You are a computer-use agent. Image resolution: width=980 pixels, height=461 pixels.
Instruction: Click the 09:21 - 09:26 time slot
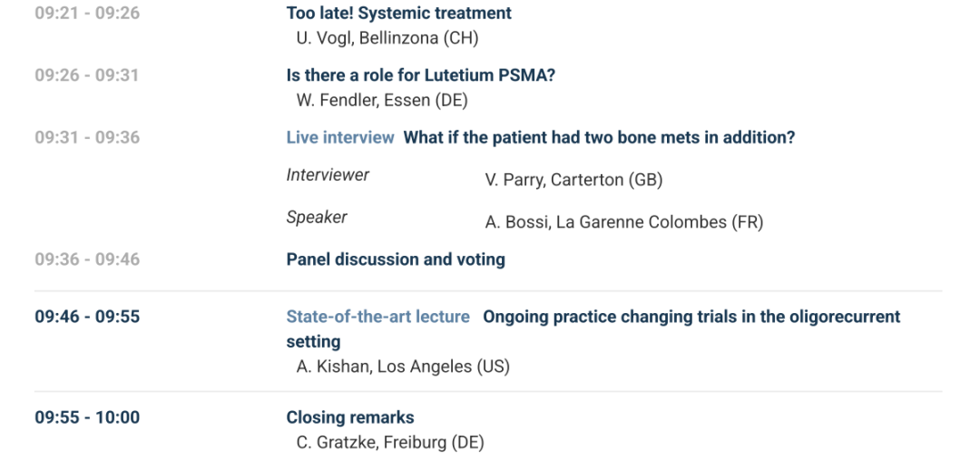pos(87,14)
